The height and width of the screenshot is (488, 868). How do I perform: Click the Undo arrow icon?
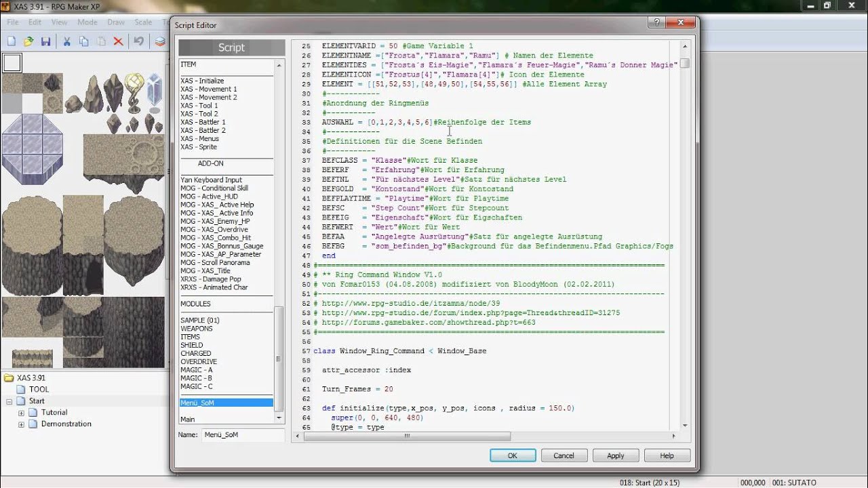click(139, 41)
